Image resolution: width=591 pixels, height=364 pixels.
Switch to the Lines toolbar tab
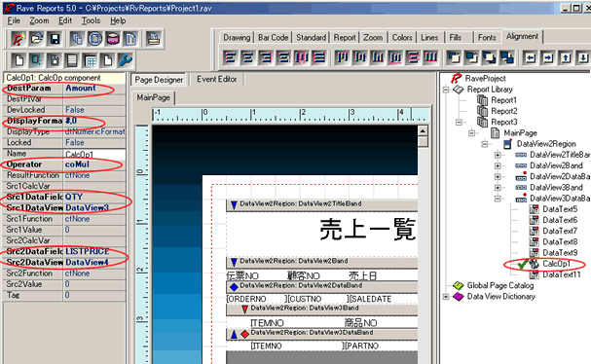coord(429,38)
